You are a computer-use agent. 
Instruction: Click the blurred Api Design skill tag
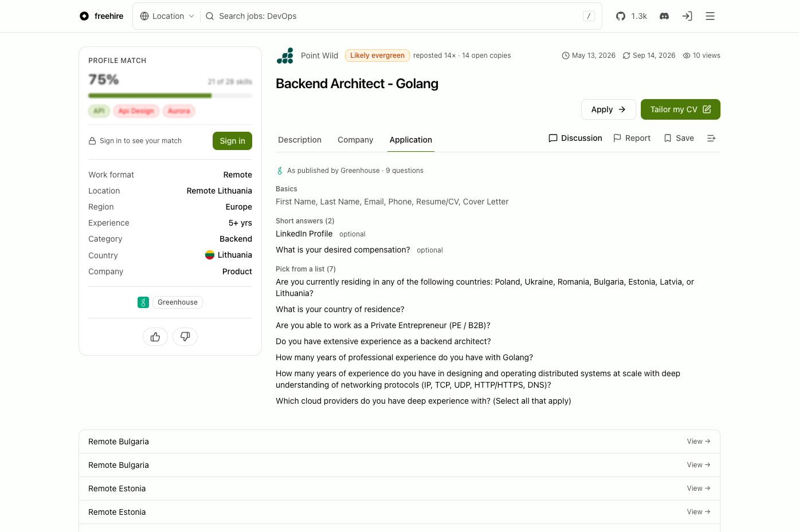coord(136,111)
